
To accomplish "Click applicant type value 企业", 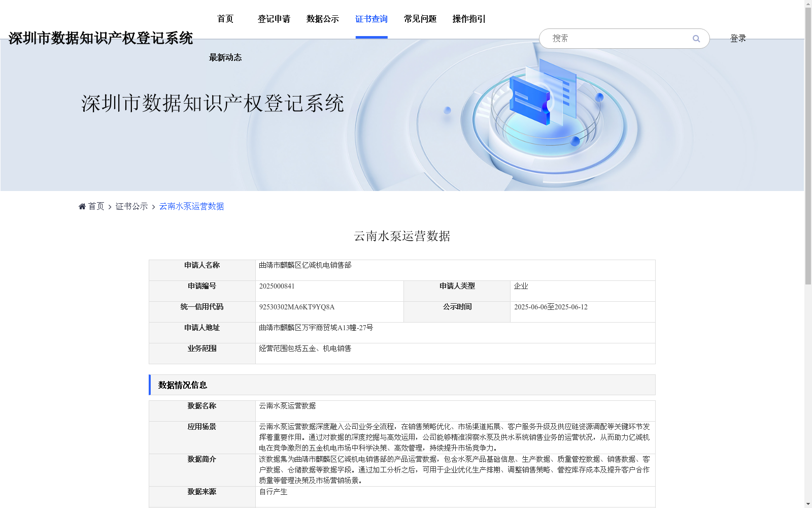I will pos(521,286).
